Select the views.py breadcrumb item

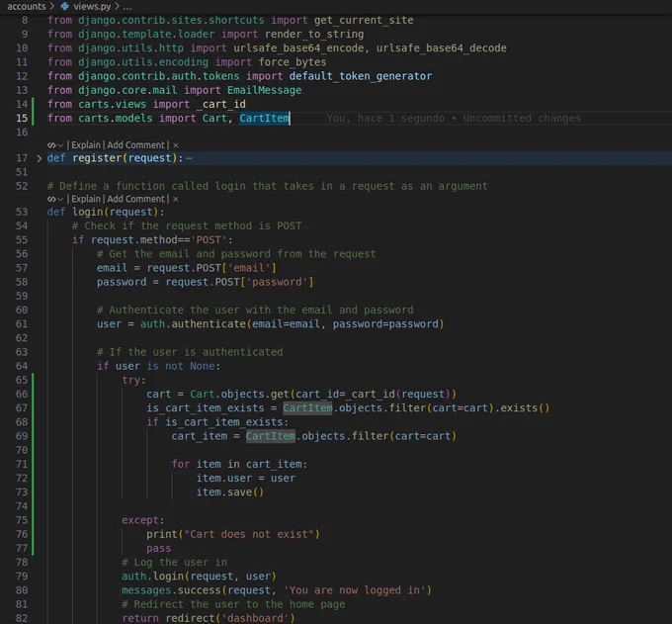point(92,7)
